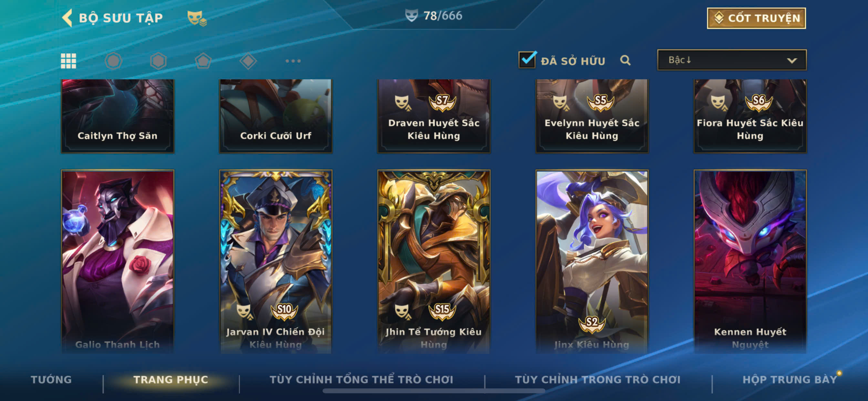Open the Bậc sort dropdown
Screen dimensions: 868x401
pyautogui.click(x=731, y=60)
